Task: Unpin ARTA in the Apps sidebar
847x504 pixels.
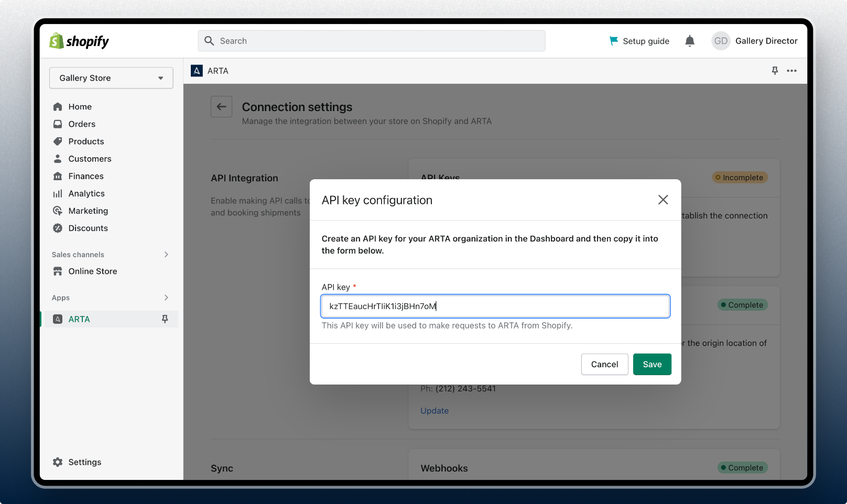Action: tap(165, 319)
